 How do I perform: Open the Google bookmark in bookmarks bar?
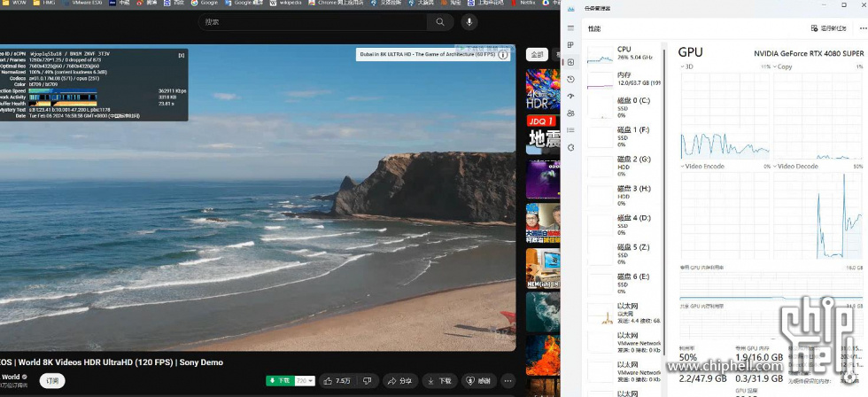click(205, 3)
